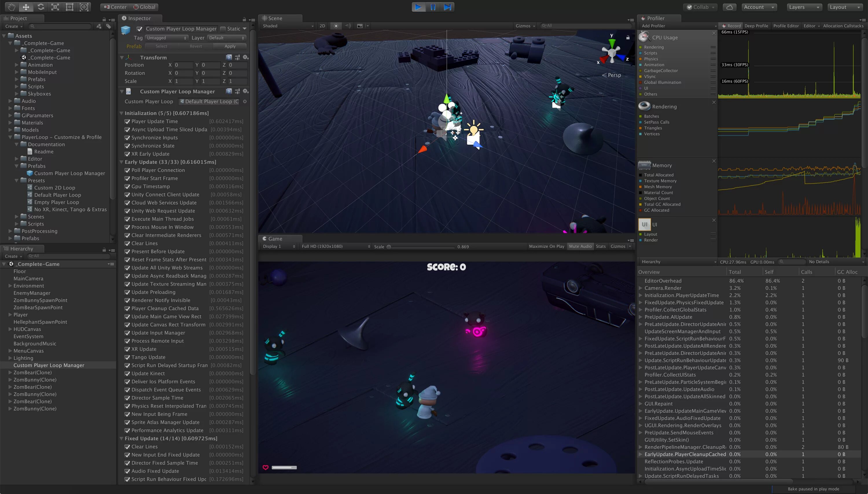Adjust the Game view Scale slider
The height and width of the screenshot is (494, 868).
coord(389,247)
